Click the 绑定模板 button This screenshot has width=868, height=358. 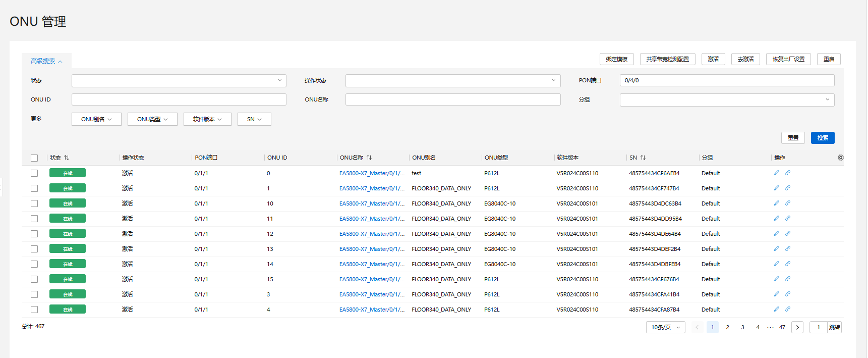616,59
